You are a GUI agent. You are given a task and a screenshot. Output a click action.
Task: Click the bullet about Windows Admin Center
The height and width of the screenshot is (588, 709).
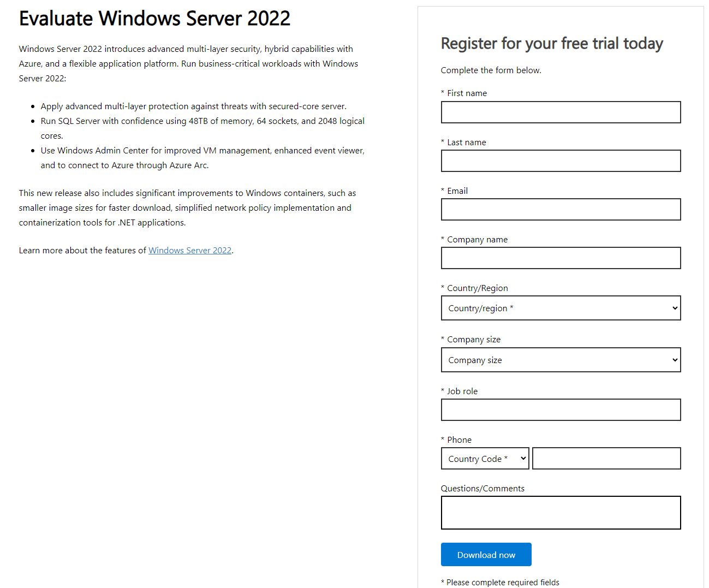point(202,158)
